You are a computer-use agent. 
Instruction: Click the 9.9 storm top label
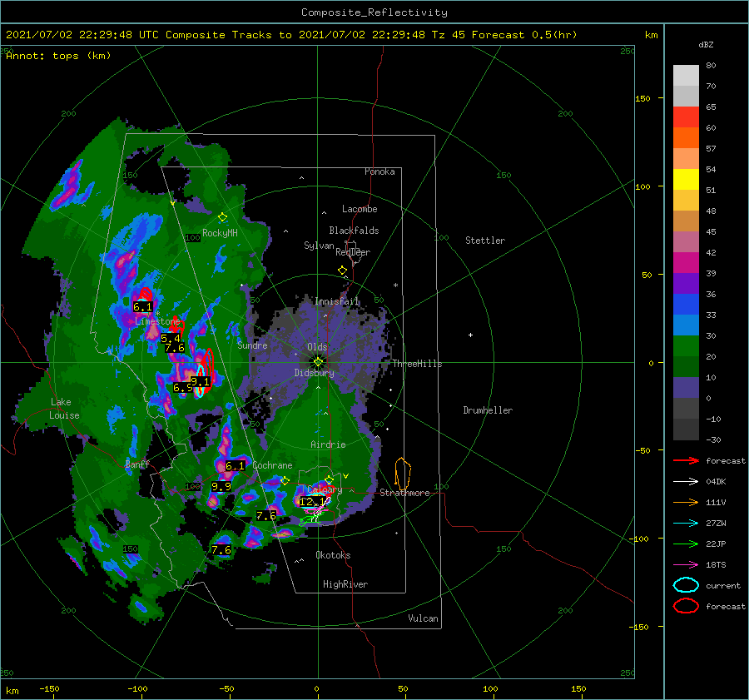[x=221, y=486]
